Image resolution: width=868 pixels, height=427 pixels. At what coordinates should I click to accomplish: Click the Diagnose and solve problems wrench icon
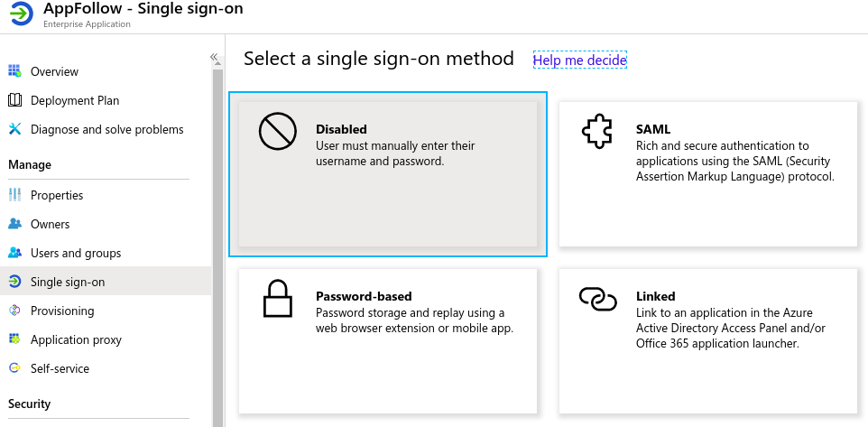pyautogui.click(x=15, y=129)
